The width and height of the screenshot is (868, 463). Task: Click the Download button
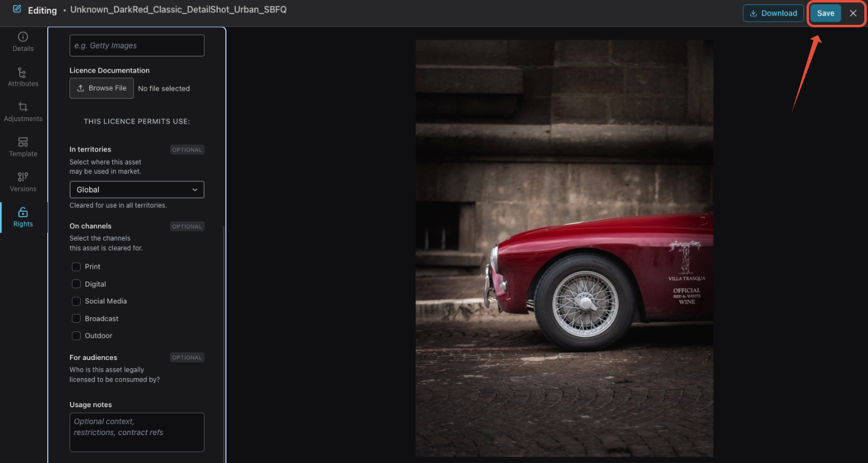773,13
